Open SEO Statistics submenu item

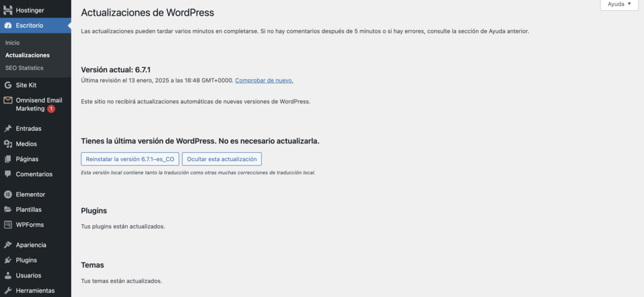coord(25,68)
